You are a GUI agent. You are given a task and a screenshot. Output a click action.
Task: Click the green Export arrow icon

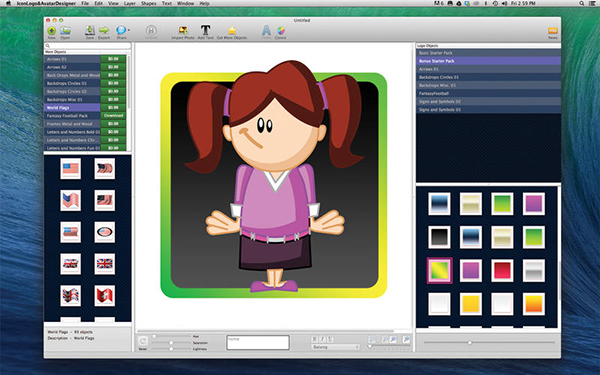pyautogui.click(x=104, y=30)
